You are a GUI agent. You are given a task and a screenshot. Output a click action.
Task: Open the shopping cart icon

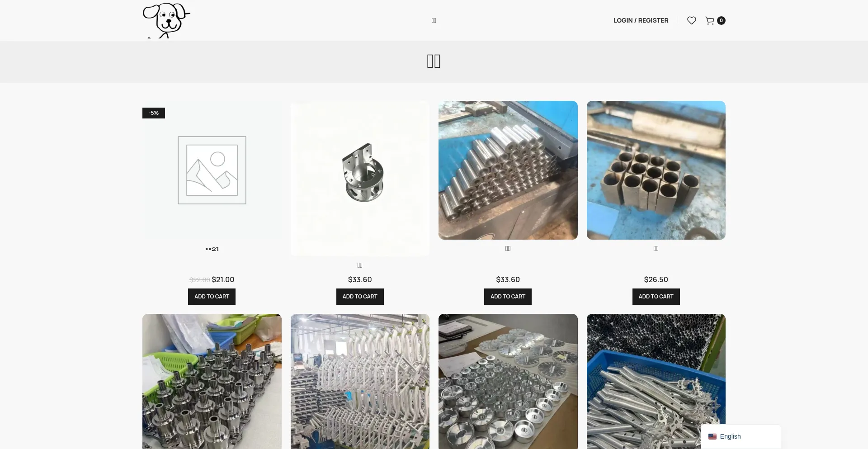(710, 20)
